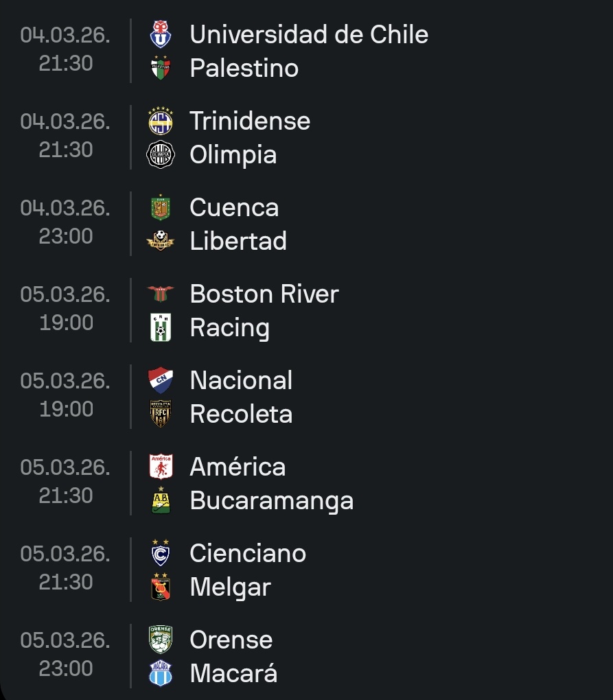Click the Melgar team badge

161,587
